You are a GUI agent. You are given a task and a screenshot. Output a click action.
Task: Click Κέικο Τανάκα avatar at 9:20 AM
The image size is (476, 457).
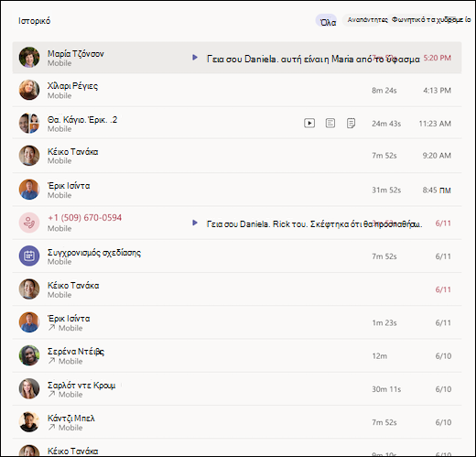(x=29, y=156)
